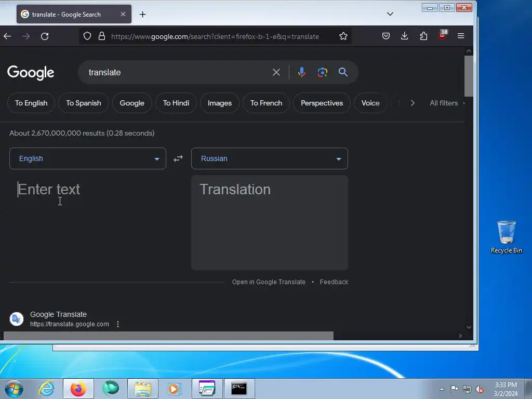Open Windows Explorer folder in taskbar
The height and width of the screenshot is (399, 532).
click(x=143, y=389)
